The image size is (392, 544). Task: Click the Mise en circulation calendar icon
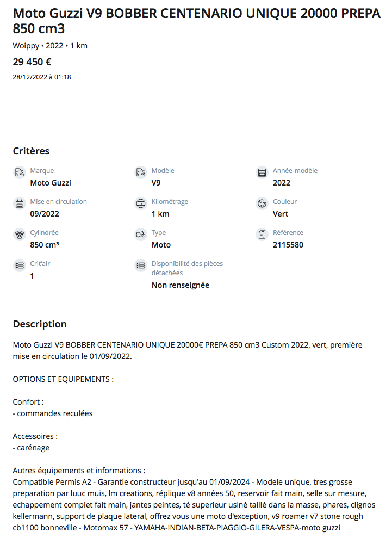20,203
